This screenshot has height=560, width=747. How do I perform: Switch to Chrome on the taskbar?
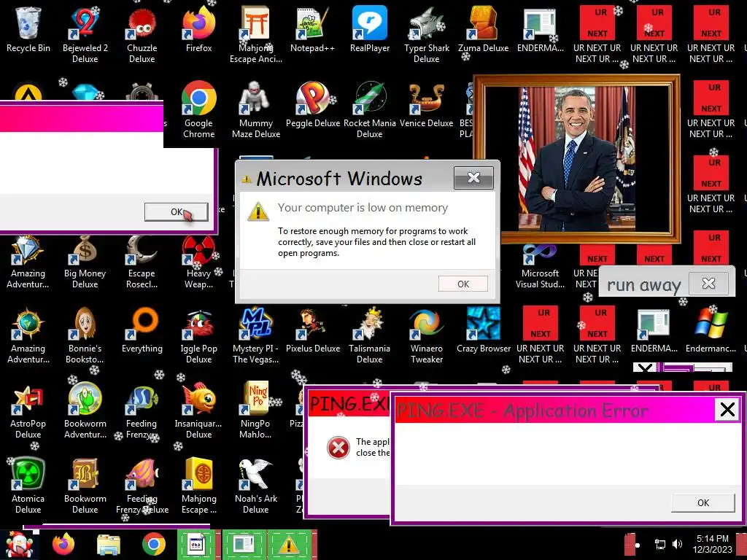coord(154,544)
